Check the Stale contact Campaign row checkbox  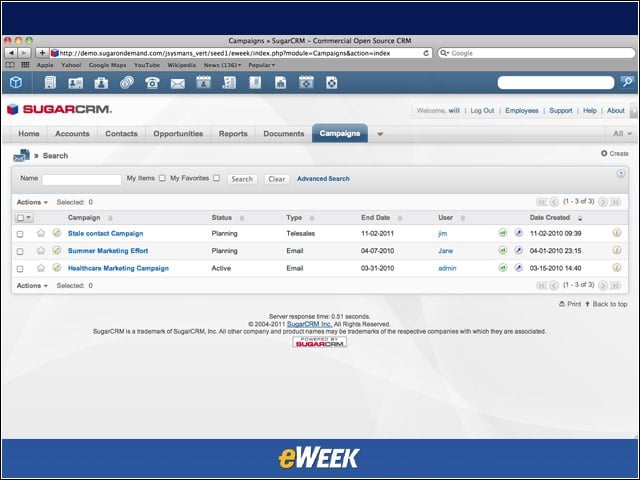point(20,234)
